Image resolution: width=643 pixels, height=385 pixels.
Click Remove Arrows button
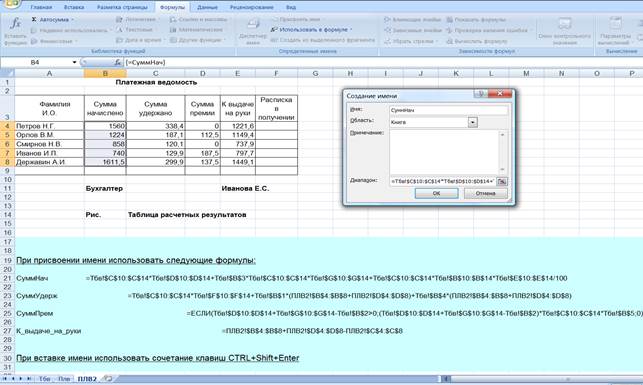(410, 41)
